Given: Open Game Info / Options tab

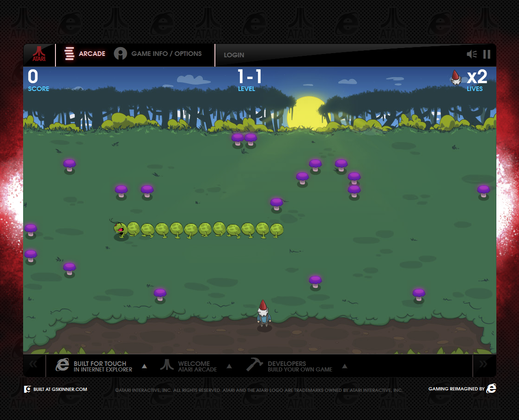Looking at the screenshot, I should pos(158,54).
